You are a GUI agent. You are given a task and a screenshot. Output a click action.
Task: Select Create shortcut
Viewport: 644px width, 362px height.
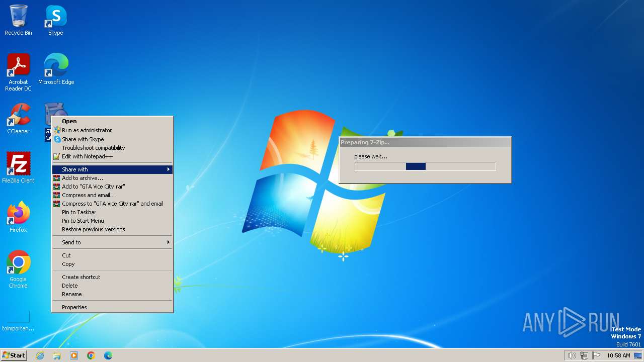tap(113, 277)
